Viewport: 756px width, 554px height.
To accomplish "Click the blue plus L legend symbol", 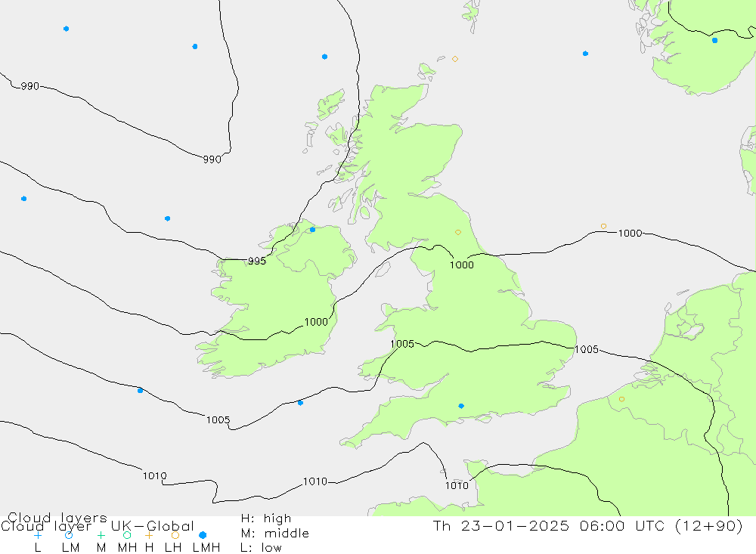I will pos(38,535).
